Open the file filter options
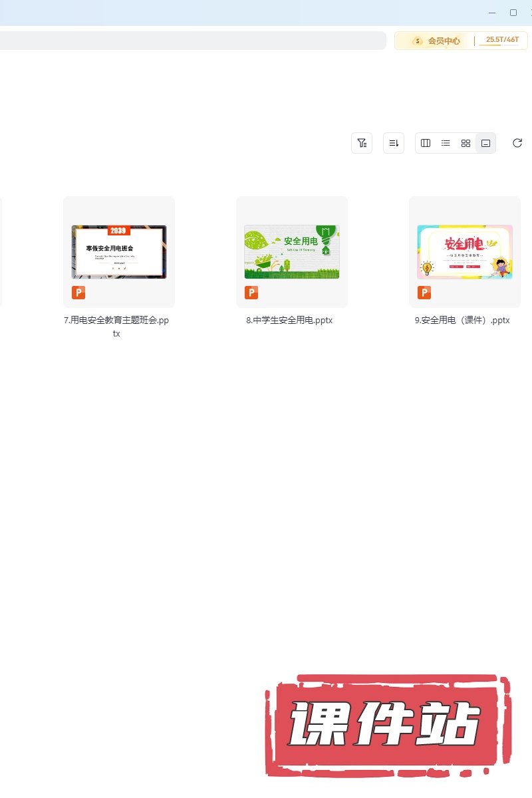This screenshot has height=798, width=532. tap(362, 143)
